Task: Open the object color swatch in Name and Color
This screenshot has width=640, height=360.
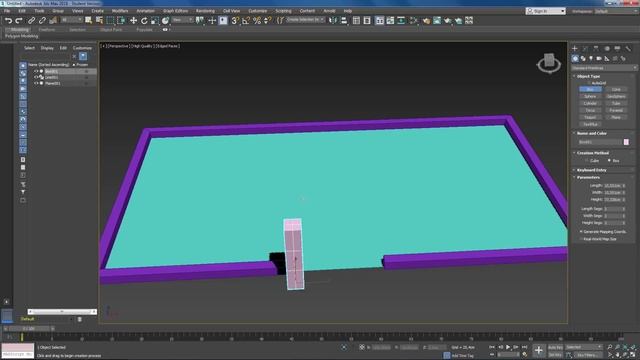Action: tap(626, 142)
